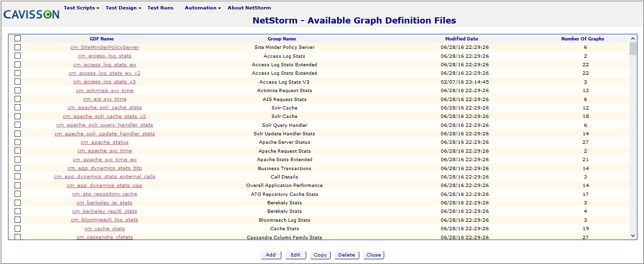This screenshot has height=264, width=644.
Task: Click the Add button
Action: click(271, 255)
